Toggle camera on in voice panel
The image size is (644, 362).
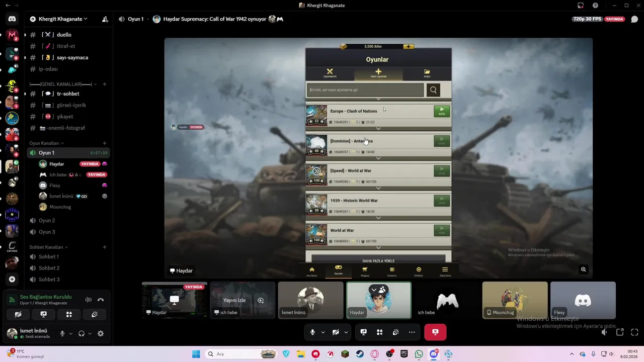18,314
